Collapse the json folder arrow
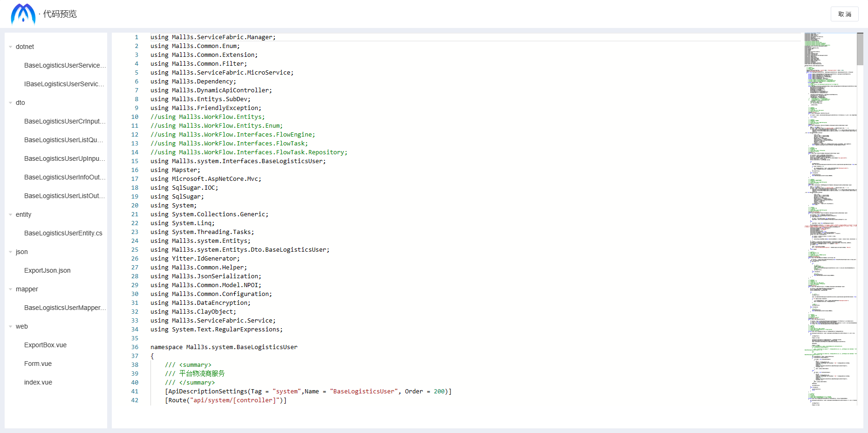868x433 pixels. (11, 252)
